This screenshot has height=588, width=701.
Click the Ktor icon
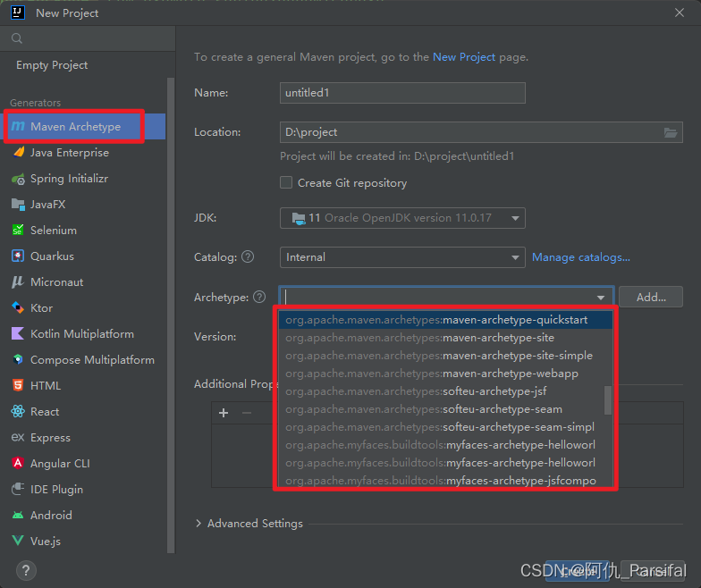click(x=18, y=307)
